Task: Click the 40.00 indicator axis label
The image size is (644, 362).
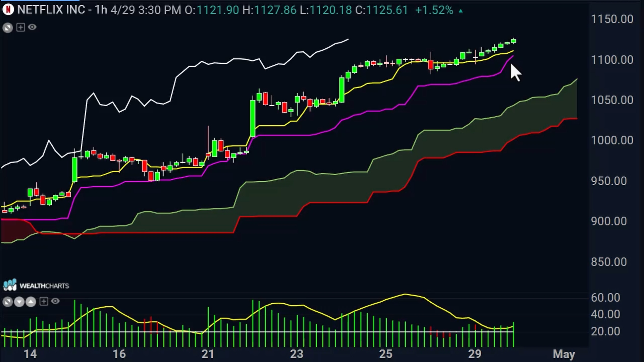Action: 605,314
